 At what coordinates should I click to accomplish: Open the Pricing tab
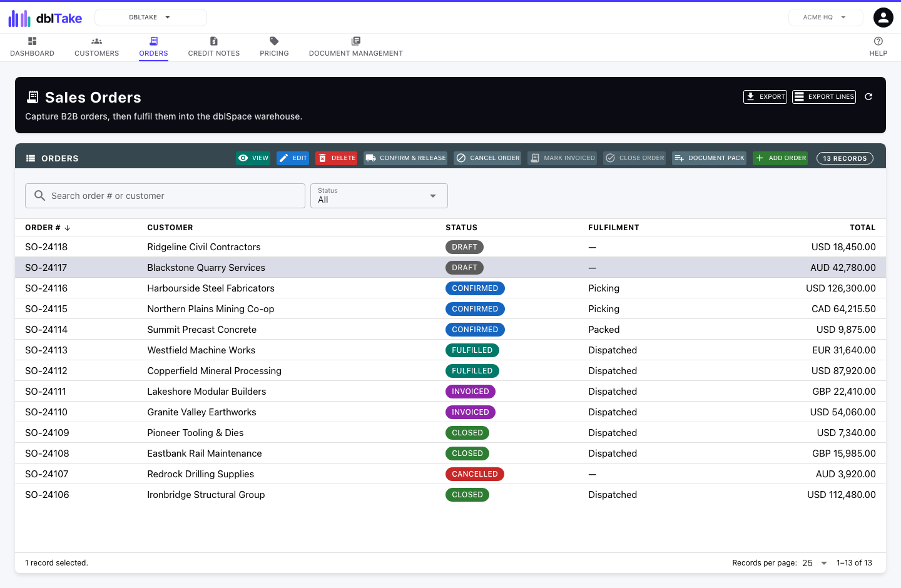tap(274, 47)
